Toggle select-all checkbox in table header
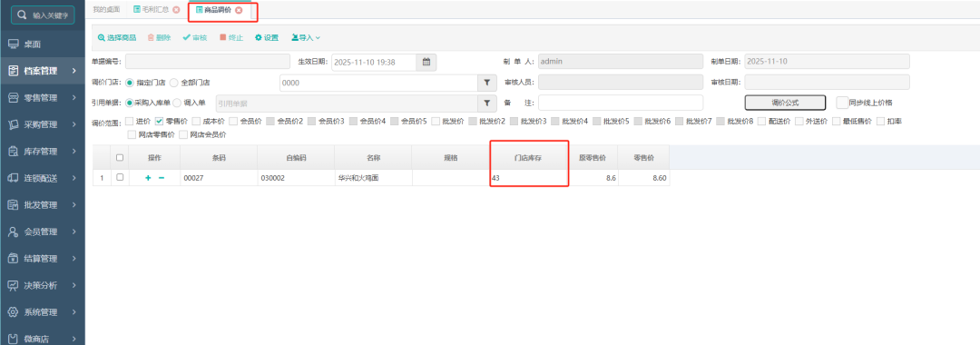The width and height of the screenshot is (980, 345). pos(120,157)
